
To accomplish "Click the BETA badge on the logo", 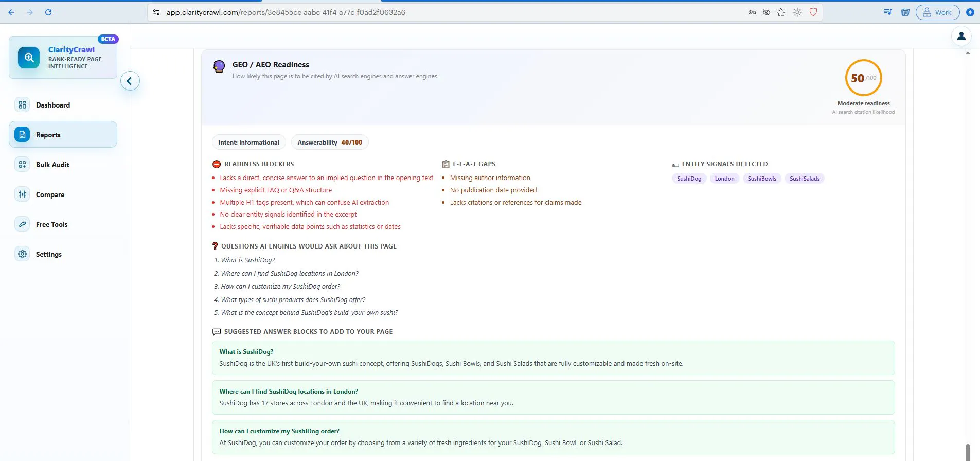I will 108,39.
